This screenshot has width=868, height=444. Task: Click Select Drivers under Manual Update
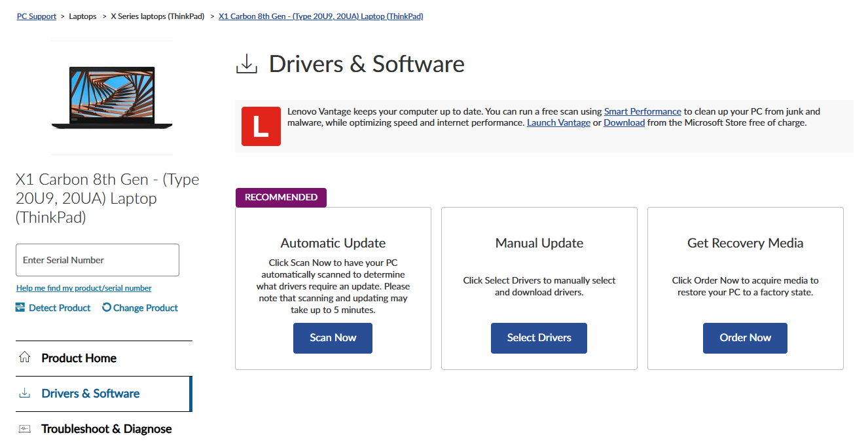[x=539, y=338]
